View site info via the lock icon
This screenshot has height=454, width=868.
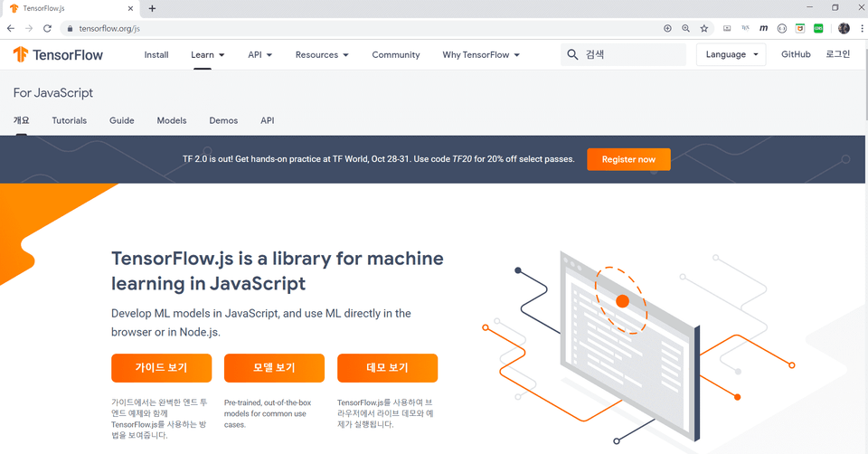70,28
